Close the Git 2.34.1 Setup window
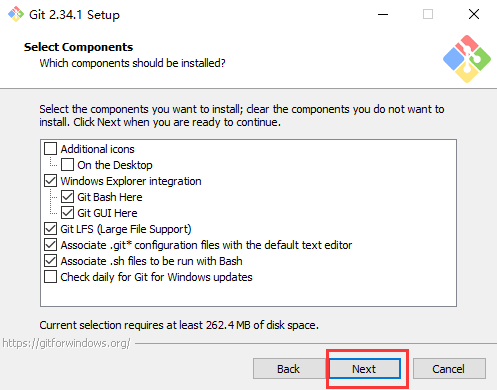The image size is (497, 390). [474, 14]
